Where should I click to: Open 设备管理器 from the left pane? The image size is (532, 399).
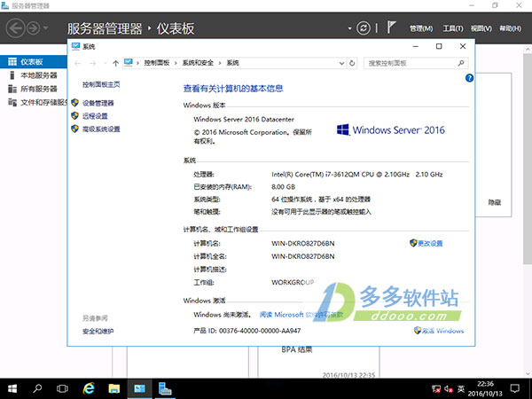pos(98,103)
